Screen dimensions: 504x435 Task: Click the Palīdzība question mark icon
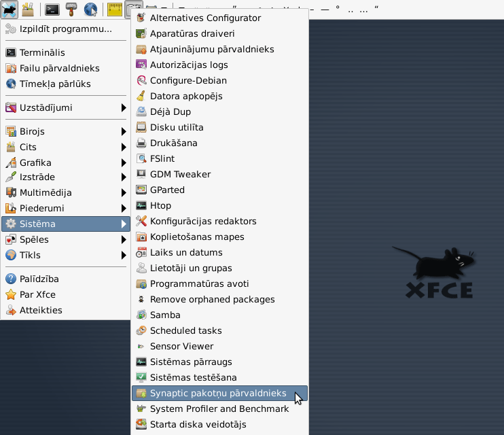(11, 279)
